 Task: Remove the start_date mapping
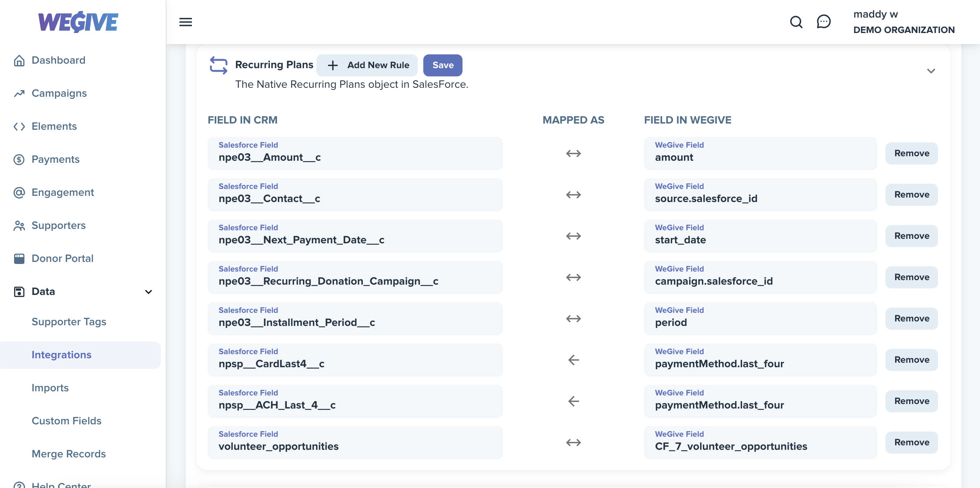[912, 236]
